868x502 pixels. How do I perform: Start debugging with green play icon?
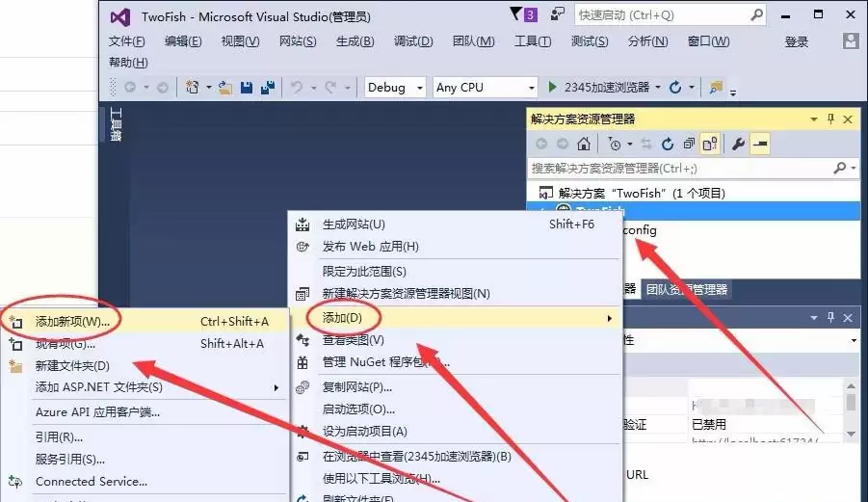[x=552, y=87]
